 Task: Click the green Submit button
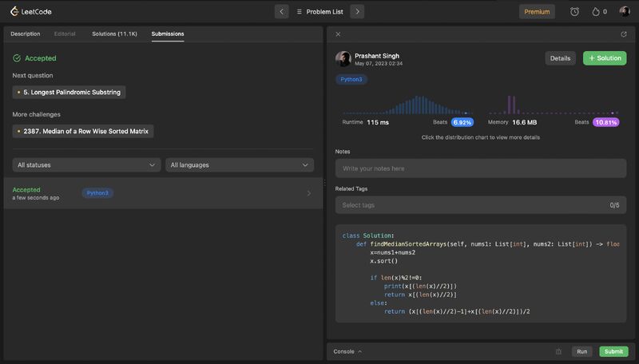[x=613, y=351]
